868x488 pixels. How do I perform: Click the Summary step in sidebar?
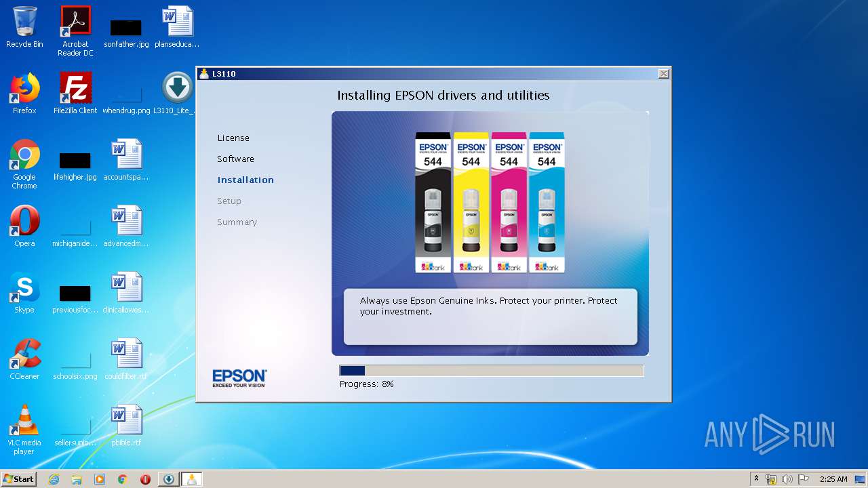[x=237, y=222]
